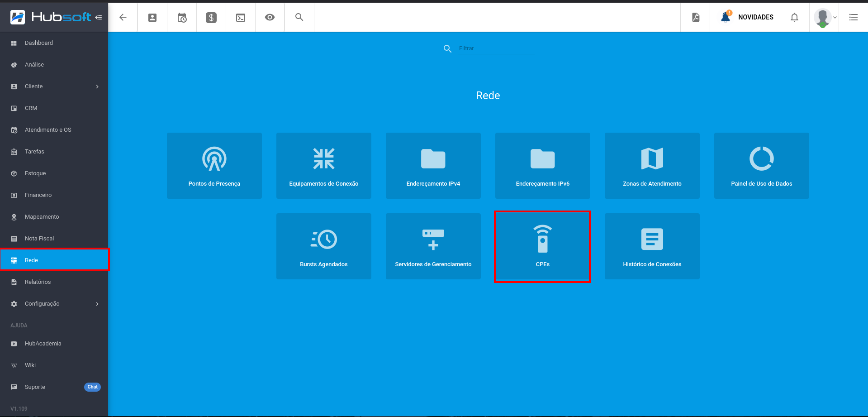Open the user avatar dropdown

click(x=825, y=17)
